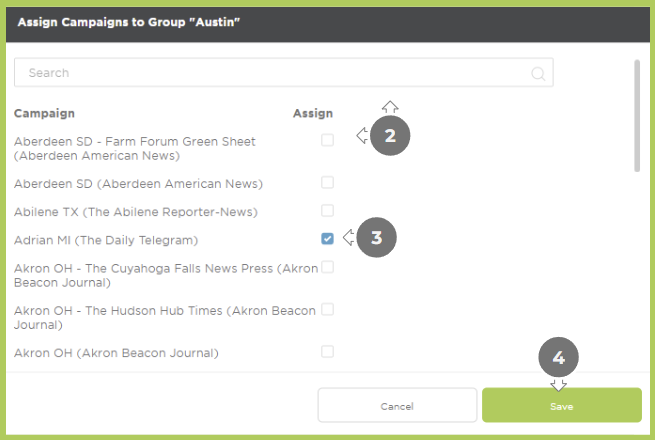Screen dimensions: 655x440
Task: Click the step 3 callout badge
Action: [x=377, y=237]
